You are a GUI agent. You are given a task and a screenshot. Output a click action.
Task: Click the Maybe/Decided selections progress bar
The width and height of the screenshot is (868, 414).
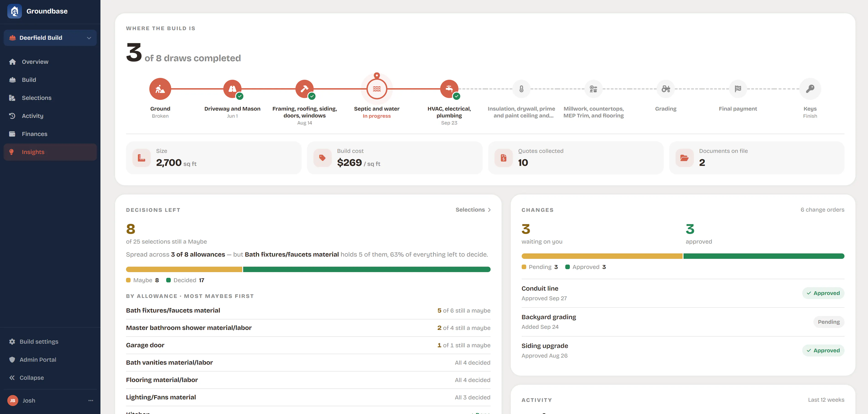308,269
